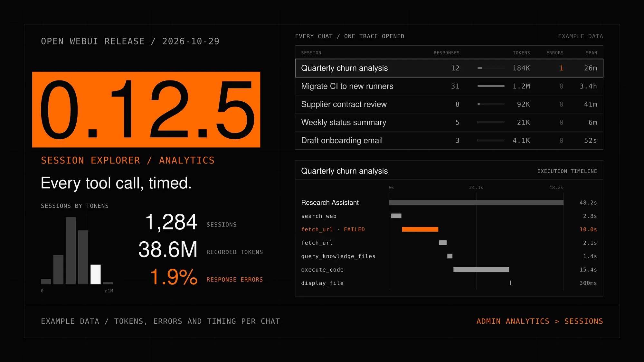Click the 1.2M tokens value
This screenshot has width=644, height=362.
(x=521, y=86)
